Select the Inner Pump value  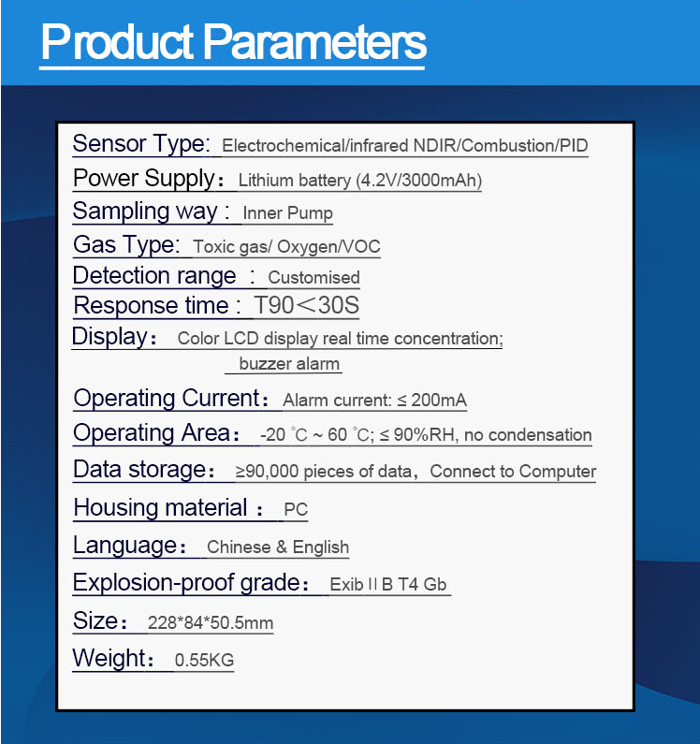pyautogui.click(x=287, y=213)
